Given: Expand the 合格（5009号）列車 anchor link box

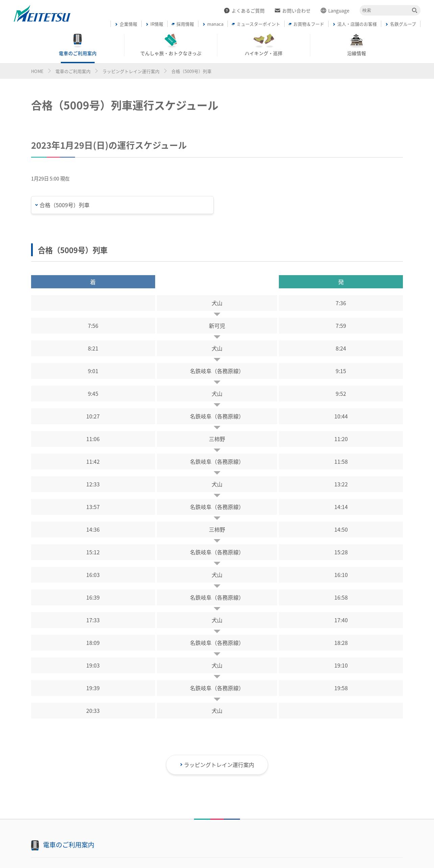Looking at the screenshot, I should point(122,205).
